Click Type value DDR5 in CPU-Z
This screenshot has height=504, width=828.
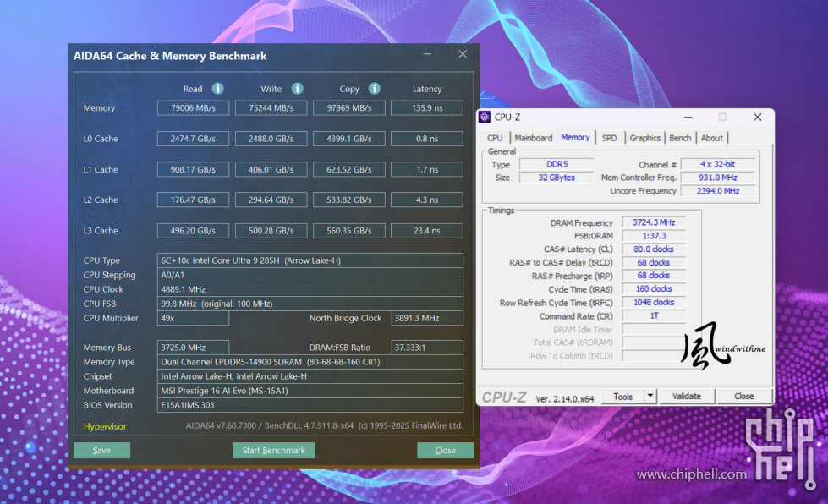point(557,164)
